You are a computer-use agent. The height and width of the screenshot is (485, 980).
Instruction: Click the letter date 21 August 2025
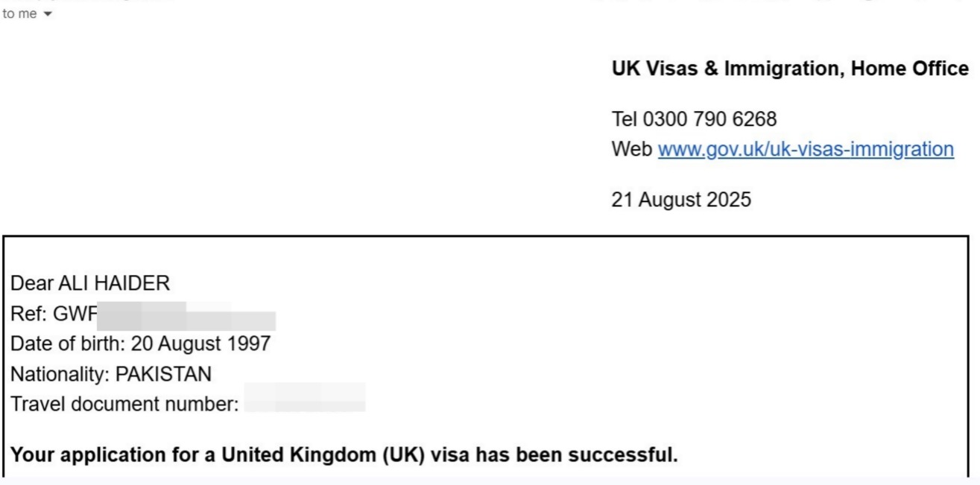(x=681, y=200)
